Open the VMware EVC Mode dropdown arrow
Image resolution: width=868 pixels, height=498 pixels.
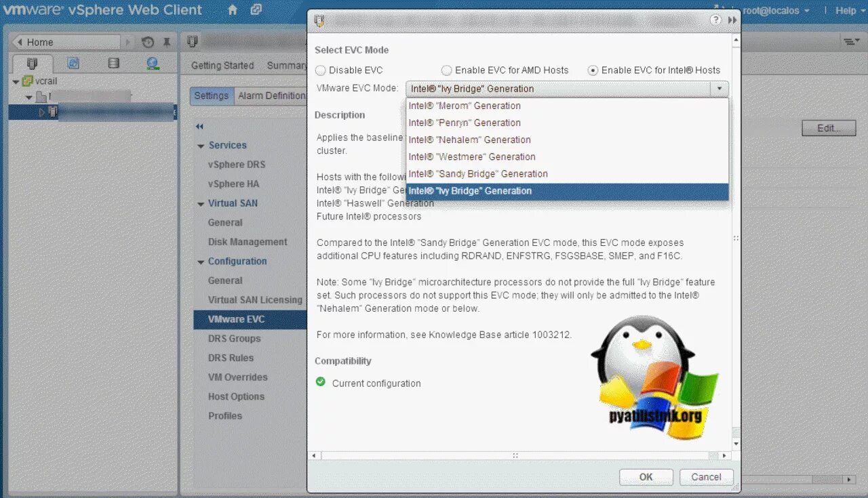719,89
